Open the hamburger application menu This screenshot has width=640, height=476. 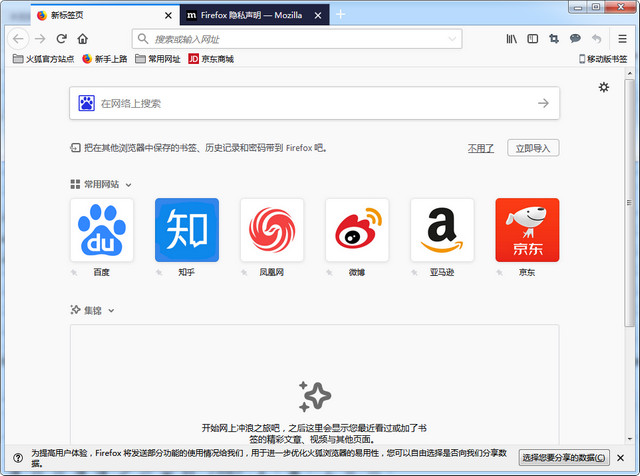click(x=622, y=39)
